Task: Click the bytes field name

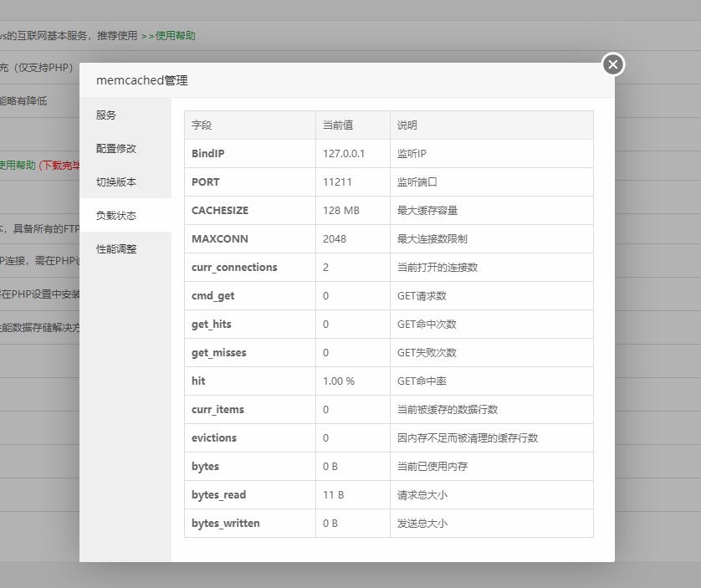Action: click(x=205, y=467)
